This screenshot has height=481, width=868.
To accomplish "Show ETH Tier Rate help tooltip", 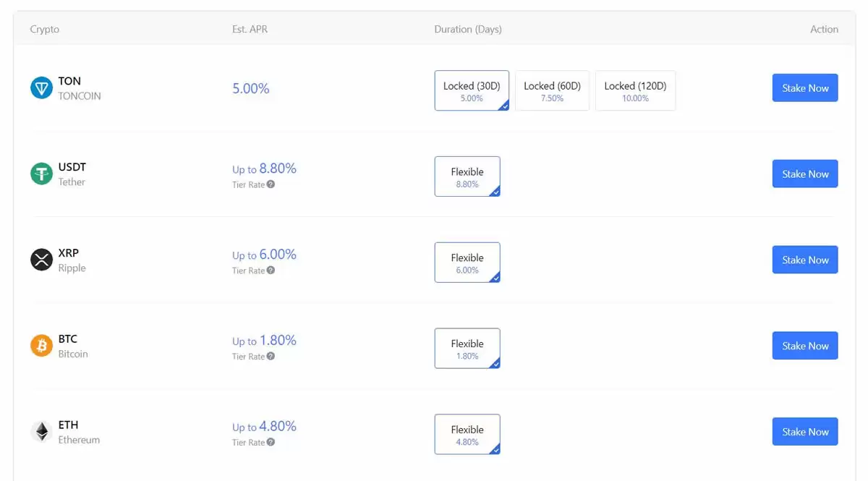I will coord(271,442).
